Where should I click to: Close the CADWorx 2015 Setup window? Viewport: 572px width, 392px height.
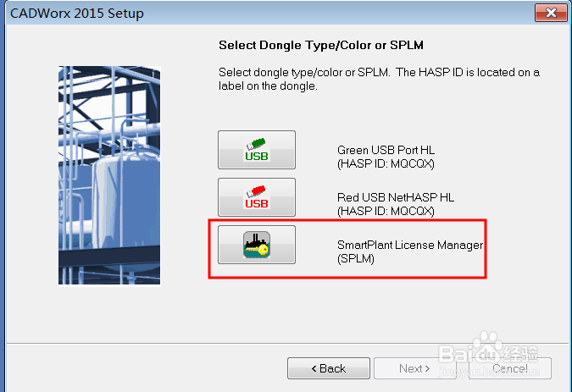click(x=551, y=13)
